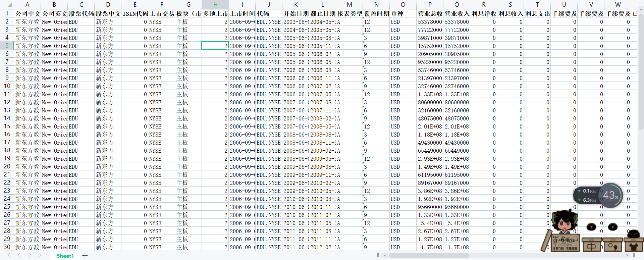
Task: Select row 5 header
Action: 7,46
